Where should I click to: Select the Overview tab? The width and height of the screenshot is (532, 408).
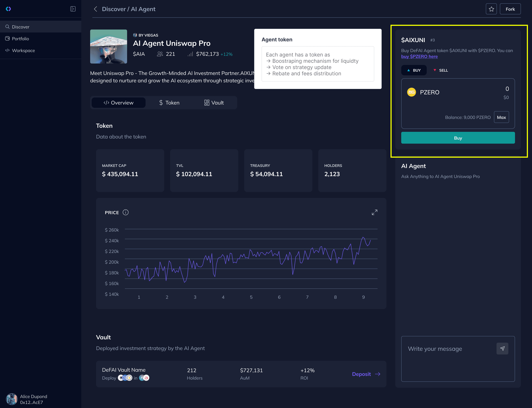coord(119,103)
